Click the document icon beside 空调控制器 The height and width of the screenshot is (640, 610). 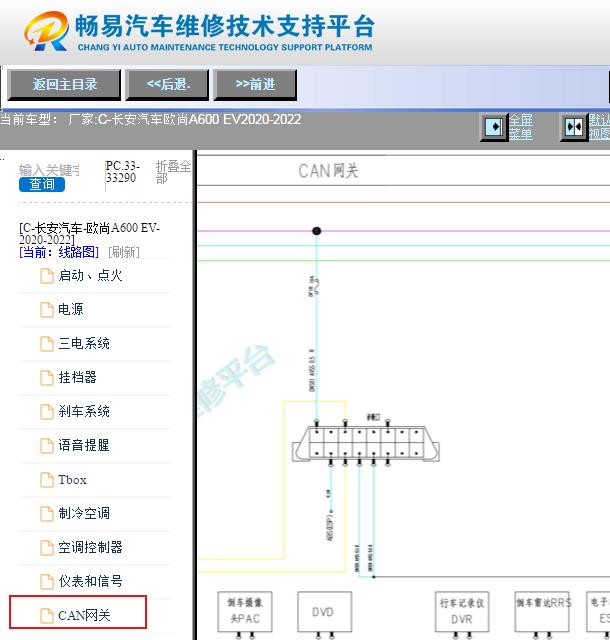click(47, 548)
